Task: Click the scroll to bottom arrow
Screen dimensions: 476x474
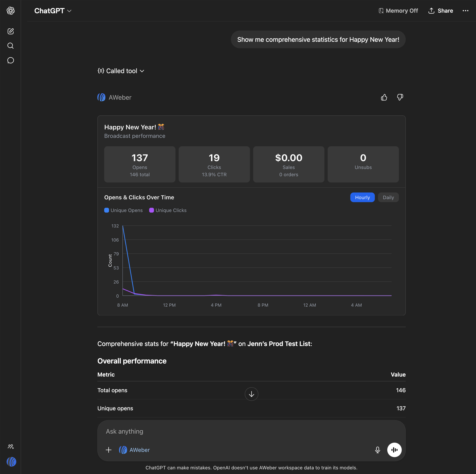Action: click(x=251, y=394)
